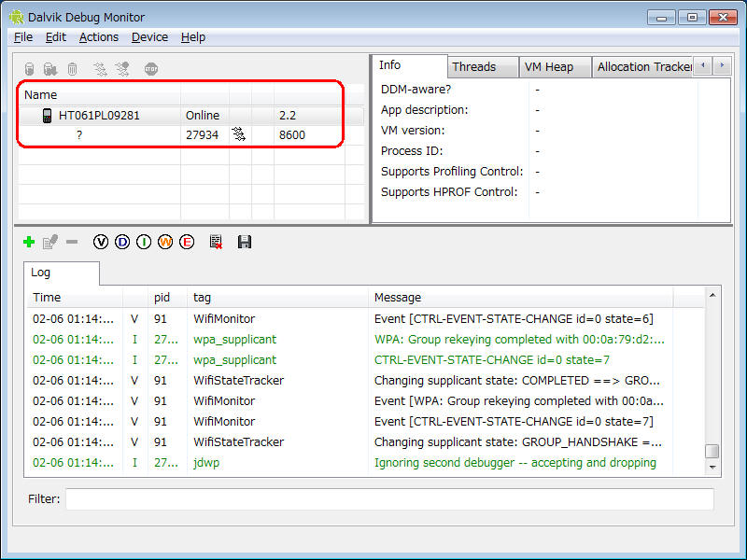Viewport: 747px width, 560px height.
Task: Click the log scrollbar down arrow
Action: pyautogui.click(x=712, y=467)
